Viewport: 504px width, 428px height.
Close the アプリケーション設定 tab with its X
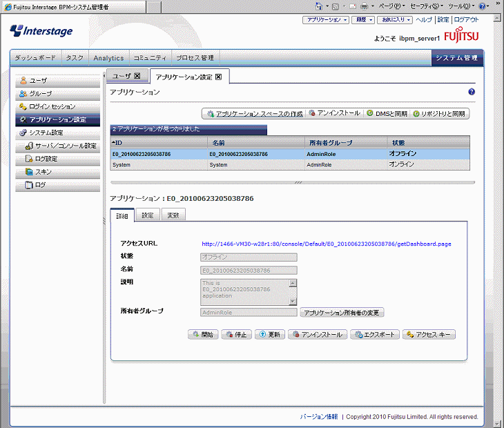(x=218, y=77)
